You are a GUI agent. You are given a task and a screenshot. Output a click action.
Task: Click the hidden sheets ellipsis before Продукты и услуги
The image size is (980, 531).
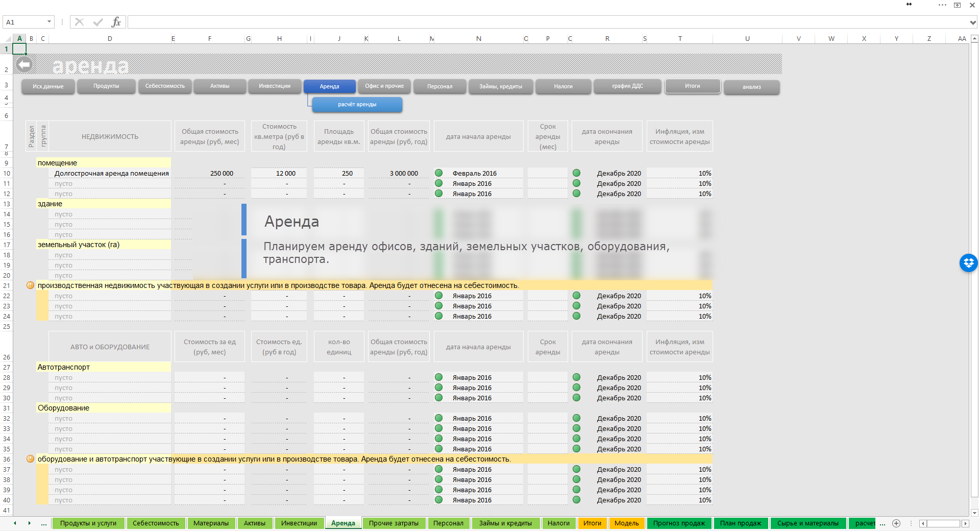(44, 523)
